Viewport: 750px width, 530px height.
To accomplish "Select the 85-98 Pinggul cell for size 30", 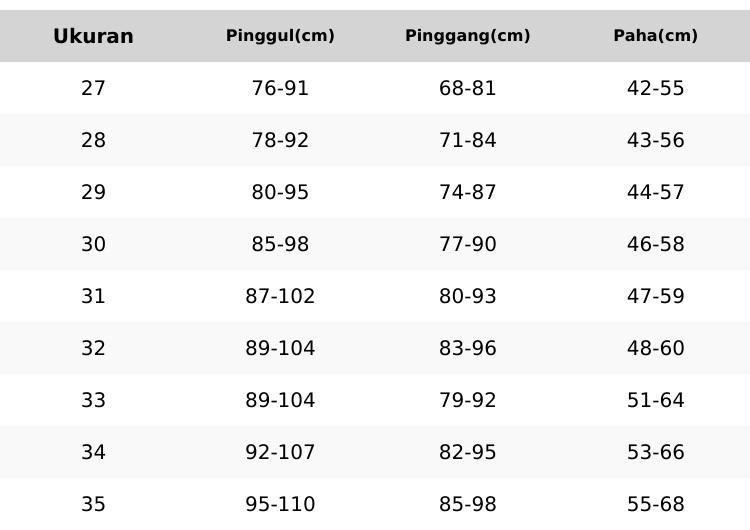I will coord(280,245).
